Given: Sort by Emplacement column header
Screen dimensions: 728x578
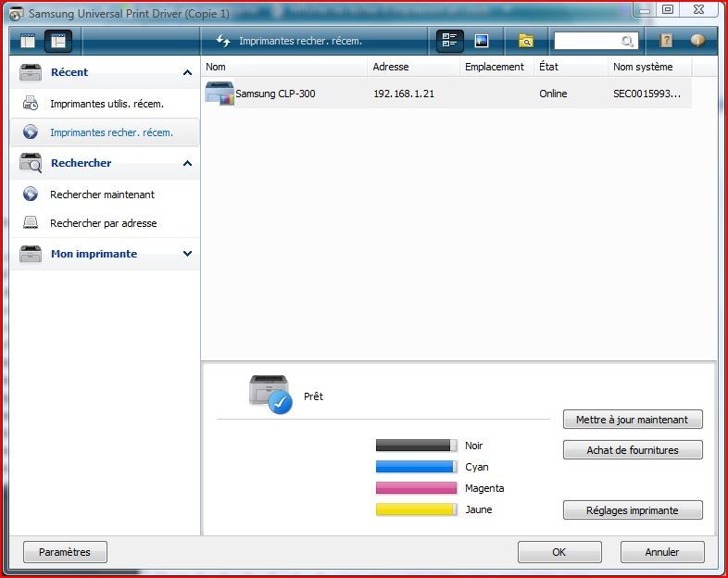Looking at the screenshot, I should tap(496, 67).
